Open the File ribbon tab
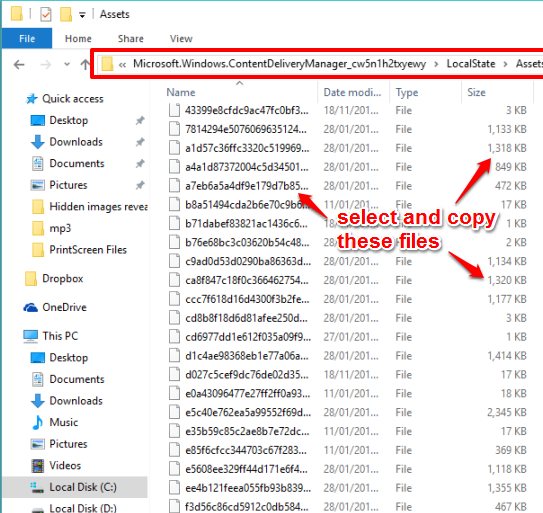 click(27, 38)
